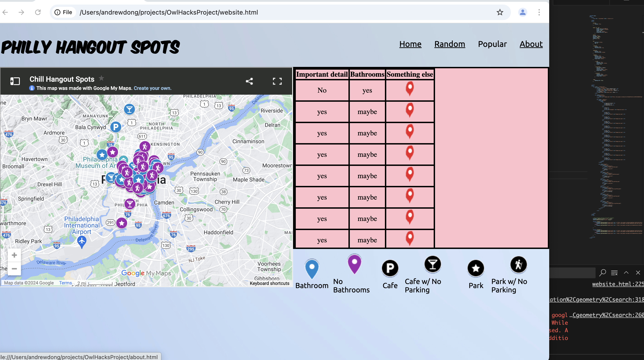Go to the About page

(531, 44)
